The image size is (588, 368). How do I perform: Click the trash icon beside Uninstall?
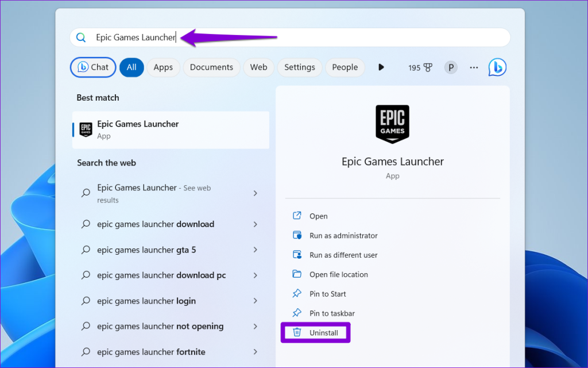[297, 332]
